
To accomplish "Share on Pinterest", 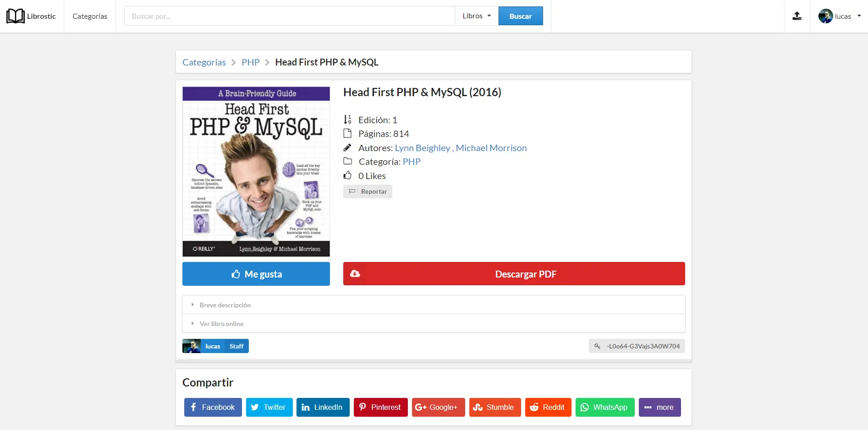I will coord(381,407).
